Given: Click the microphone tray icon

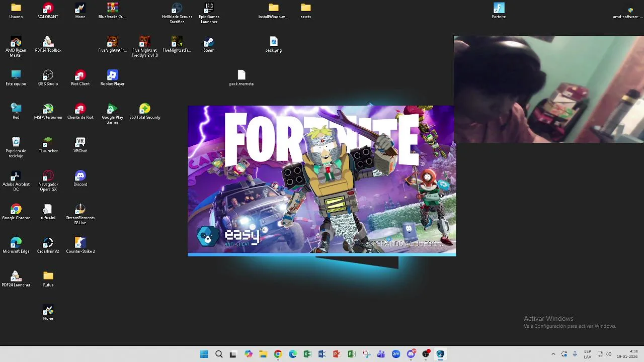Looking at the screenshot, I should point(575,354).
